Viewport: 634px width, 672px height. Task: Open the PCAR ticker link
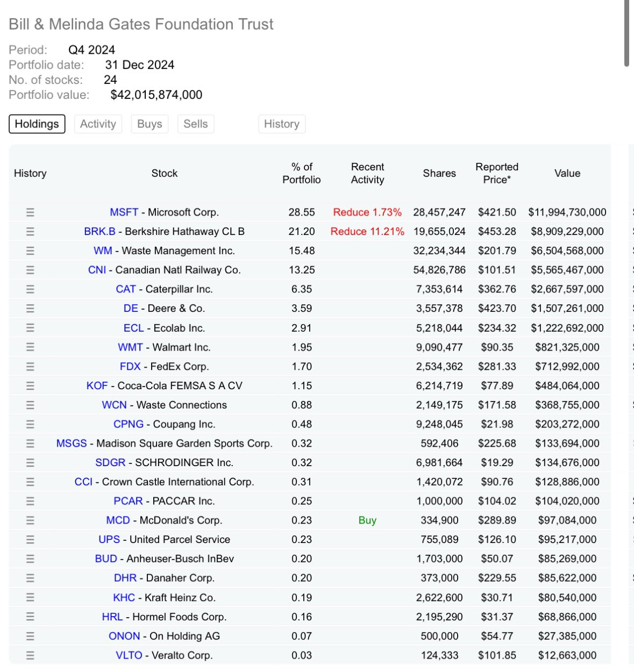(x=128, y=501)
